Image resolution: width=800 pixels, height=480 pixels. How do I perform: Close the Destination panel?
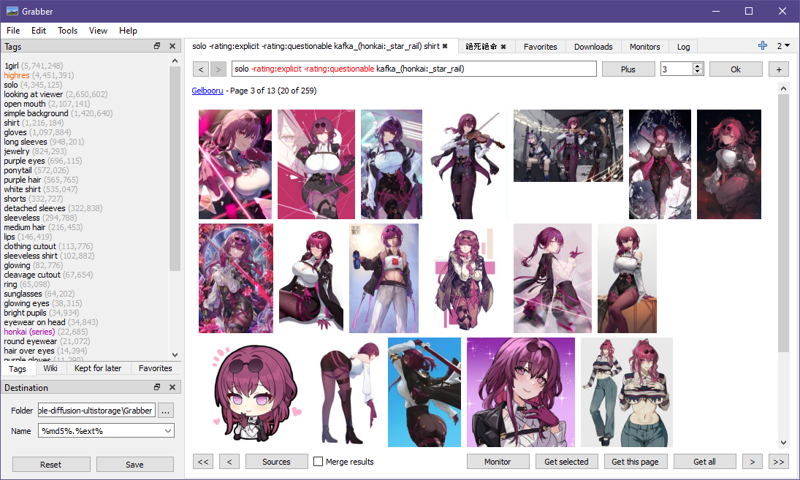click(172, 387)
